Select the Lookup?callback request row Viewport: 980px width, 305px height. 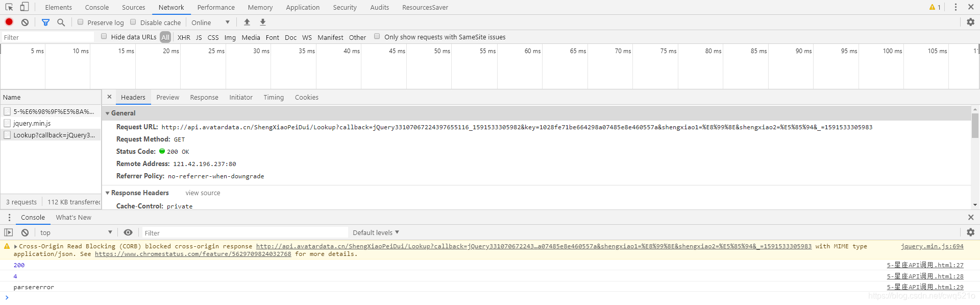(x=51, y=135)
